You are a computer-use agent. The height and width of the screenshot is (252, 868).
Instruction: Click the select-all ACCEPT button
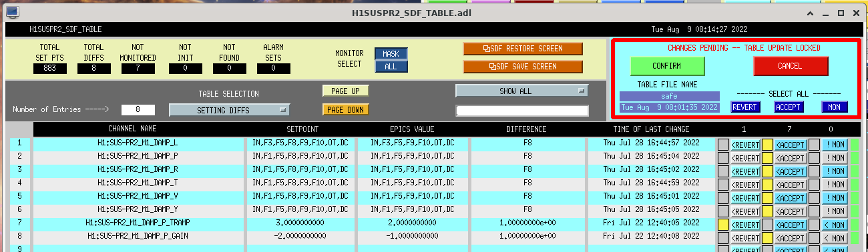point(789,107)
